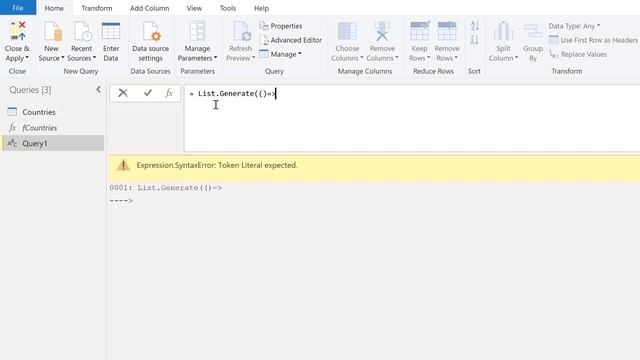Expand the Split Column dropdown arrow
The height and width of the screenshot is (360, 640).
click(516, 58)
